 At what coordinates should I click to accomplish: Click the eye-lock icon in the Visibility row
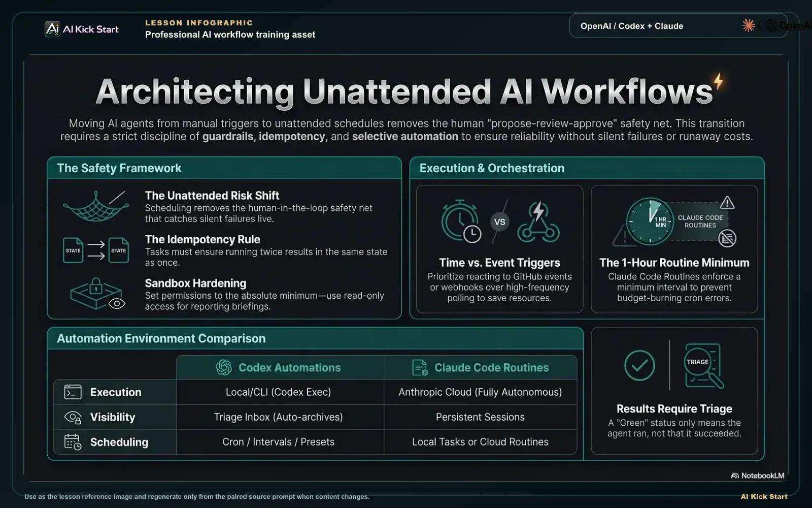click(73, 417)
